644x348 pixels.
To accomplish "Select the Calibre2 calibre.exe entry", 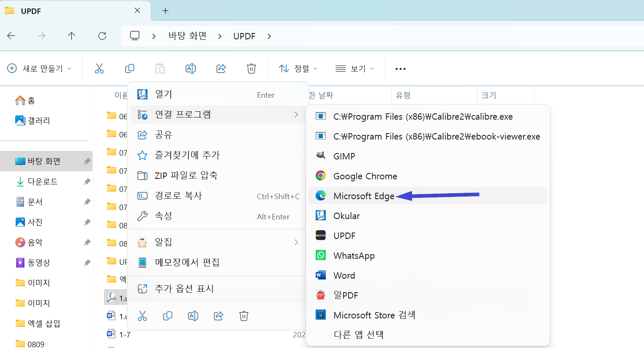I will pyautogui.click(x=428, y=116).
